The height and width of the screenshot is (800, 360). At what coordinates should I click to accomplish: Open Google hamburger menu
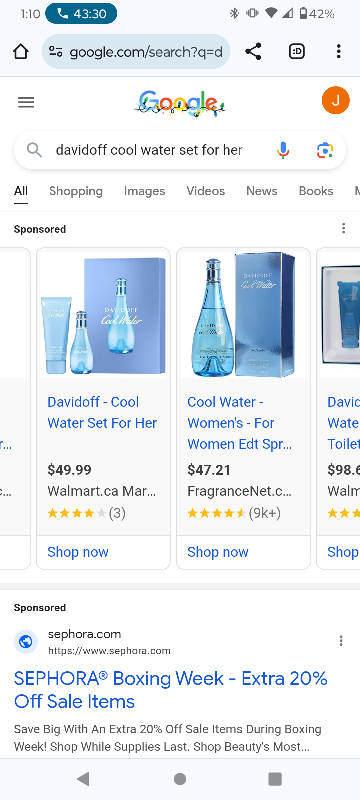(x=26, y=103)
